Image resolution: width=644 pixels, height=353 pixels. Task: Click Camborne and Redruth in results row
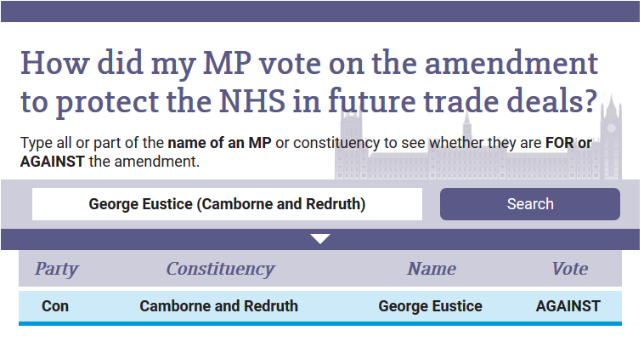coord(218,306)
